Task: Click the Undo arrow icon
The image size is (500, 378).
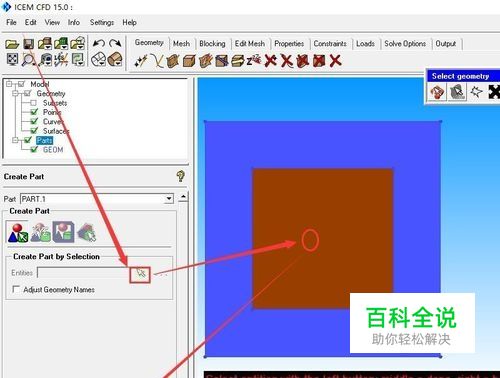Action: 99,44
